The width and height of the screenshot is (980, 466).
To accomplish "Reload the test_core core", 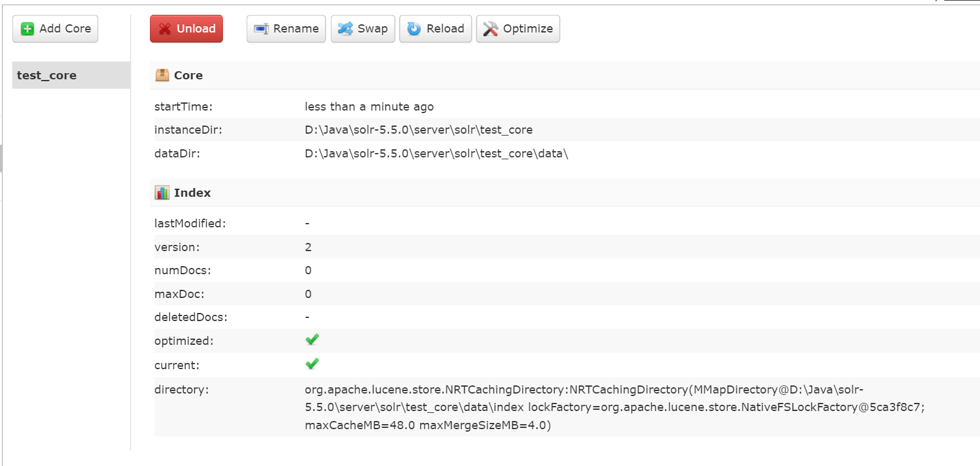I will (435, 29).
